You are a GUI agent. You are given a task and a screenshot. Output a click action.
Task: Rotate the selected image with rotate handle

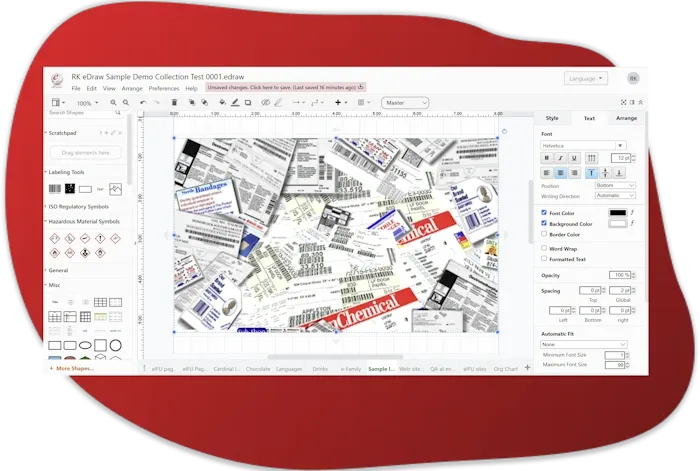(x=504, y=132)
